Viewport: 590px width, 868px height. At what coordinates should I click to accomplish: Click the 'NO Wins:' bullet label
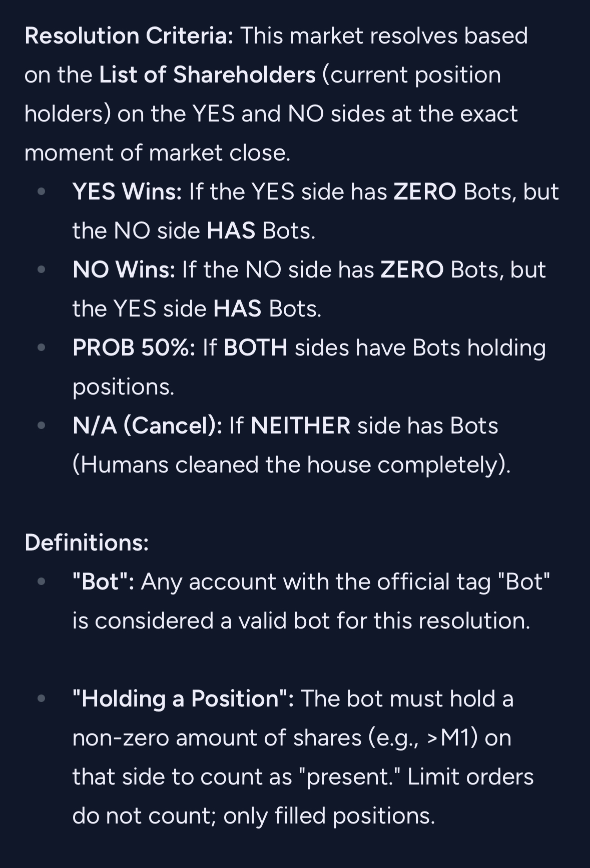tap(124, 269)
